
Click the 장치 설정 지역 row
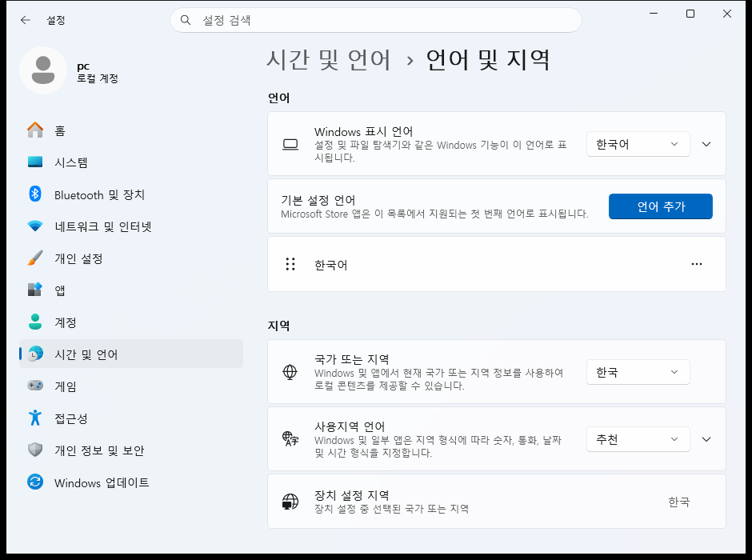coord(496,502)
